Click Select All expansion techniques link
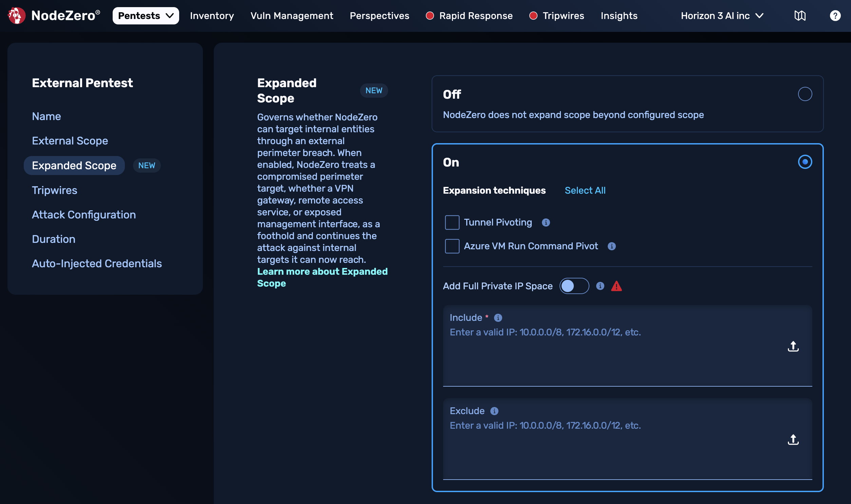The image size is (851, 504). (x=585, y=191)
